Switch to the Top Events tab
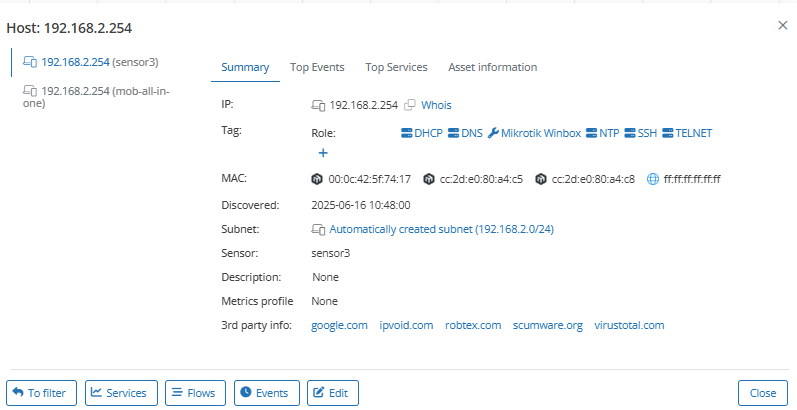This screenshot has height=410, width=797. [317, 67]
